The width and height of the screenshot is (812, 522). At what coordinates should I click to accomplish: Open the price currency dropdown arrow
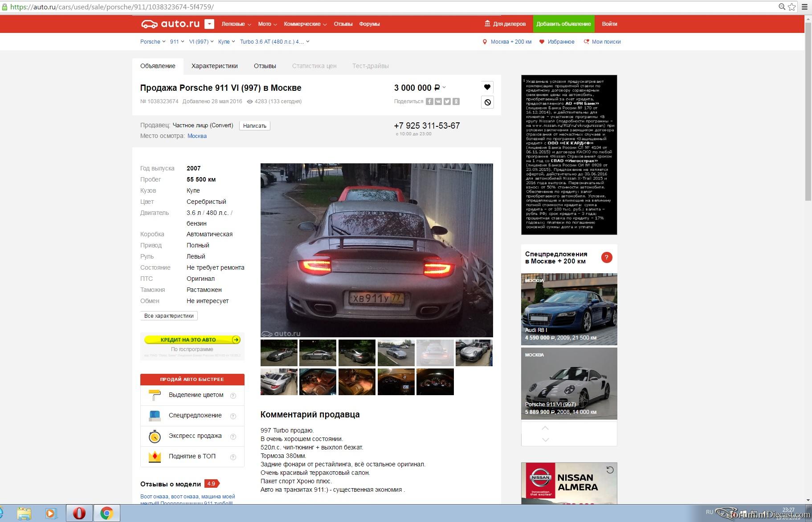(x=444, y=88)
